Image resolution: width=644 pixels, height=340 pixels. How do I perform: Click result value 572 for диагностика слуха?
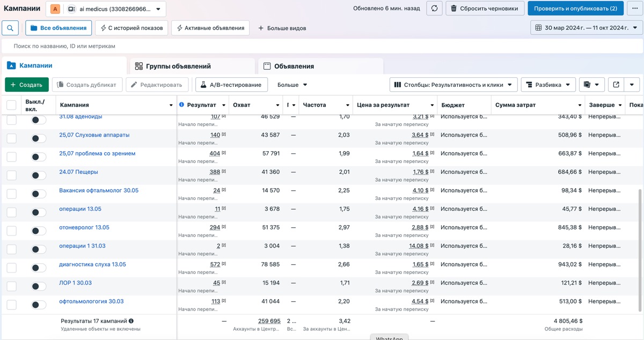[215, 264]
